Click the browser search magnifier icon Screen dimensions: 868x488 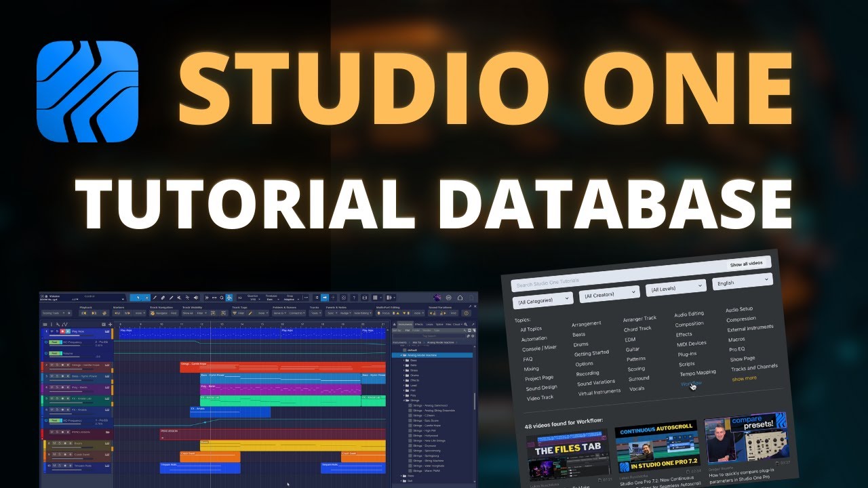[x=465, y=324]
